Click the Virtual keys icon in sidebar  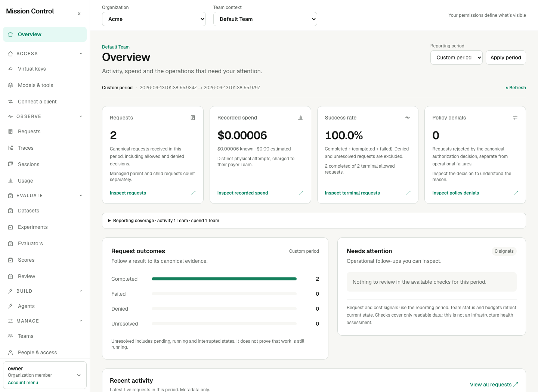click(10, 69)
